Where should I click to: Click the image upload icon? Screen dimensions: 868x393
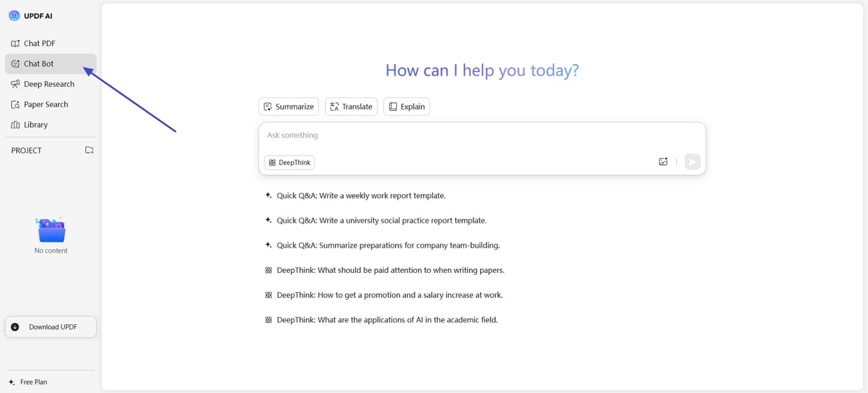click(663, 161)
